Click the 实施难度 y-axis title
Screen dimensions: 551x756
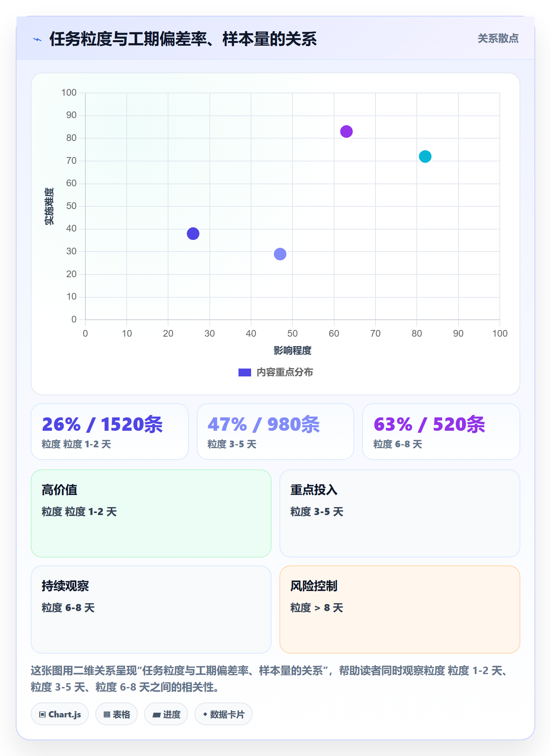click(49, 206)
